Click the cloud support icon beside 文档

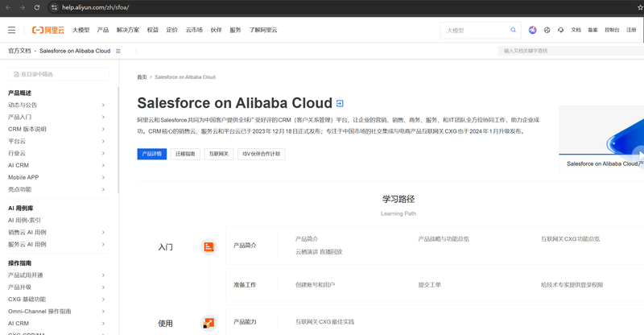560,30
